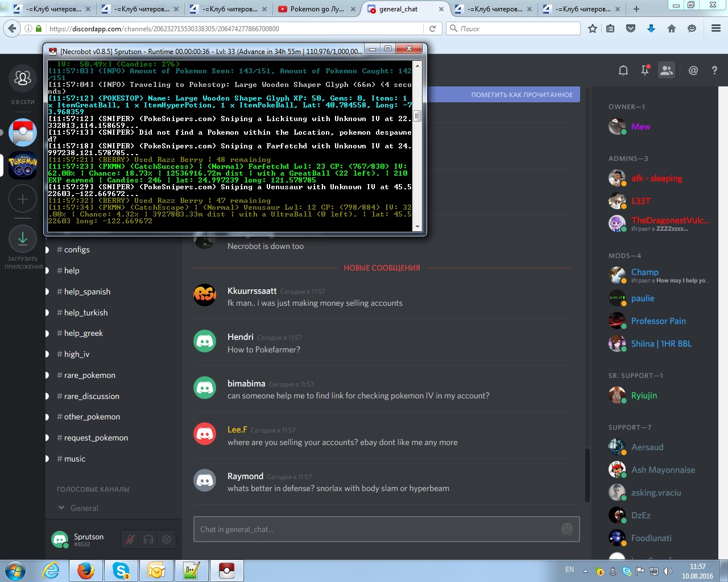Click the Pocket icon in toolbar
Screen dimensions: 728x582
(631, 28)
